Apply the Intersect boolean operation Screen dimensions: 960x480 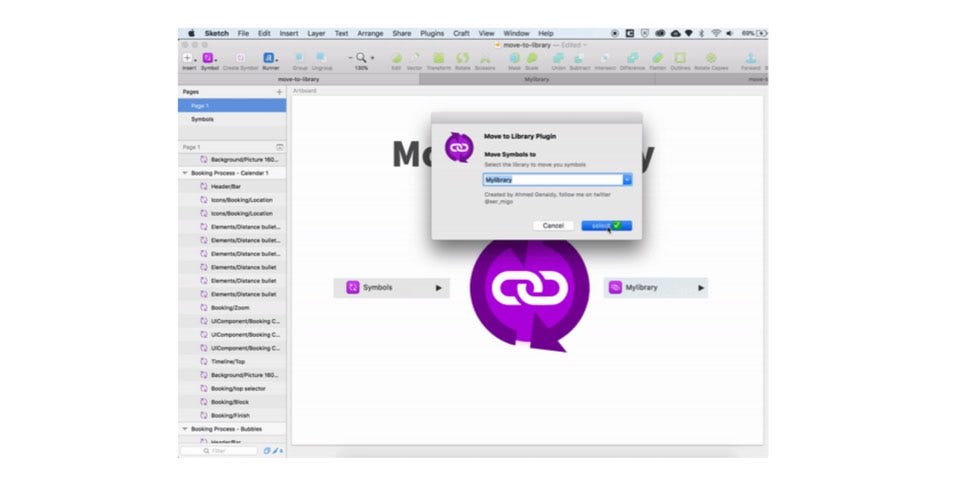point(606,58)
